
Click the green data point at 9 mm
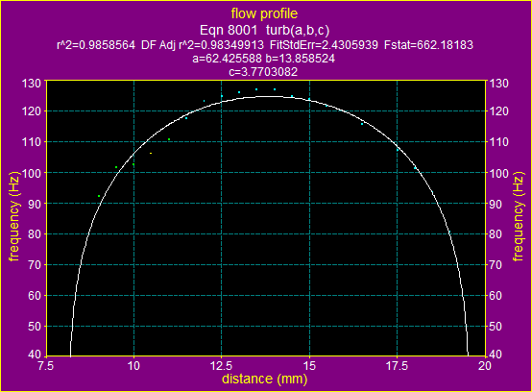point(99,196)
